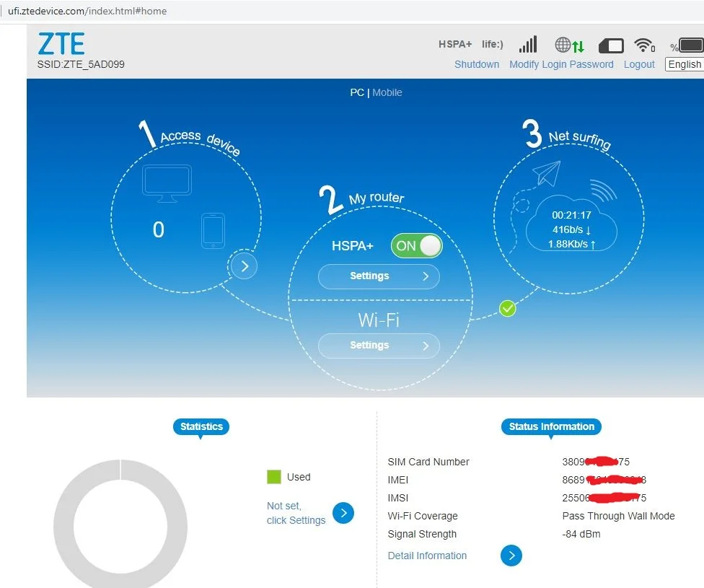Open HSPA+ network Settings button

(x=379, y=276)
